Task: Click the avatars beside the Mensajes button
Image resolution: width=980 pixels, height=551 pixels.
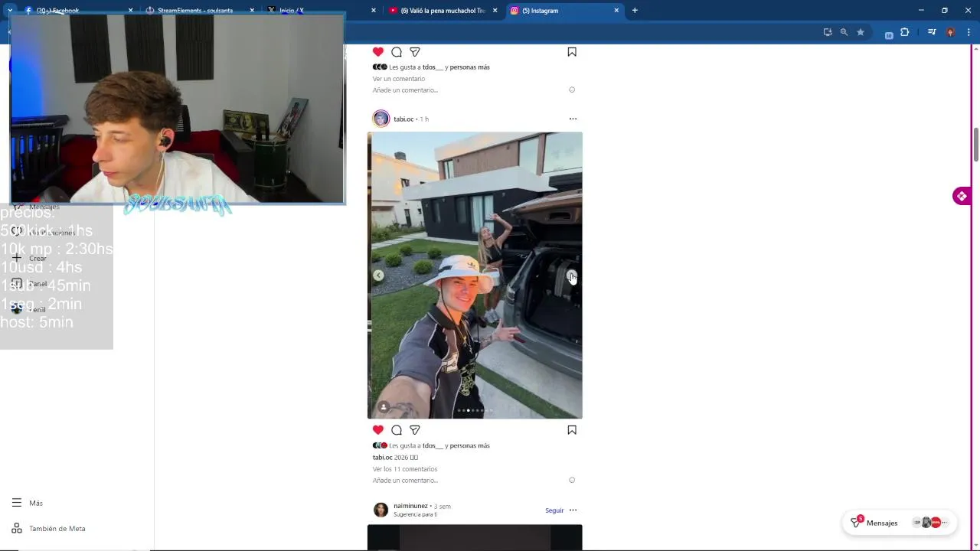Action: [930, 523]
